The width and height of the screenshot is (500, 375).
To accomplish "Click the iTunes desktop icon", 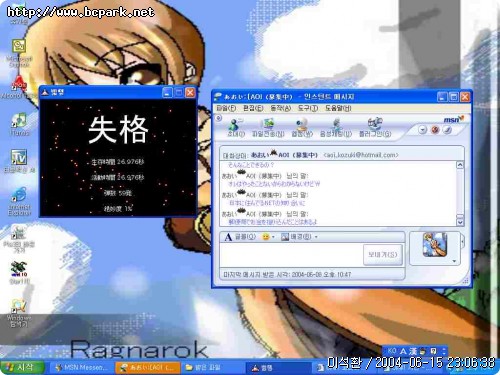I will pyautogui.click(x=19, y=124).
